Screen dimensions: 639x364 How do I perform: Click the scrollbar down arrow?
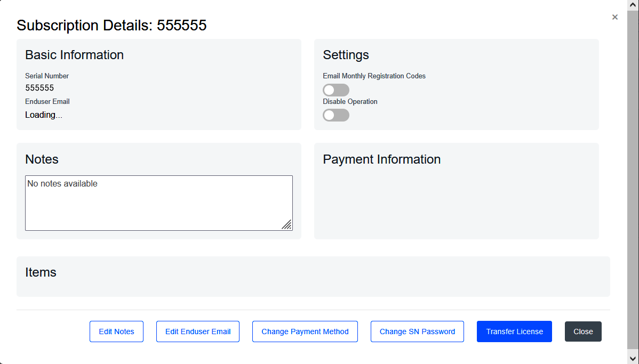(x=633, y=359)
